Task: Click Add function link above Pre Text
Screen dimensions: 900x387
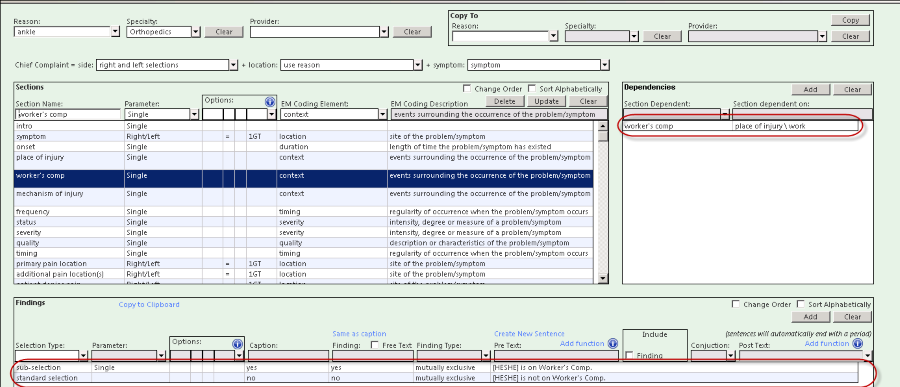Action: tap(582, 343)
